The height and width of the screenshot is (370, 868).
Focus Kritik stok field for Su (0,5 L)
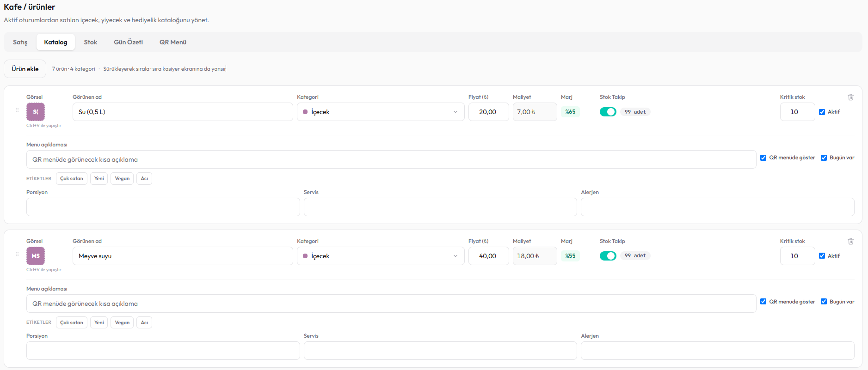pos(798,112)
